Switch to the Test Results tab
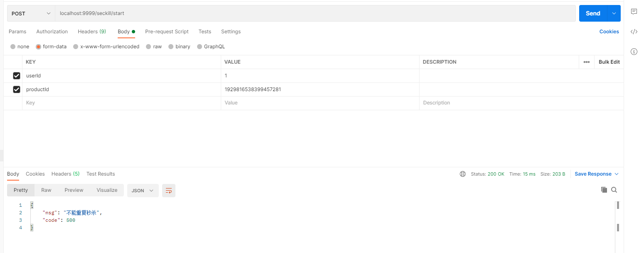The height and width of the screenshot is (253, 644). pos(101,174)
